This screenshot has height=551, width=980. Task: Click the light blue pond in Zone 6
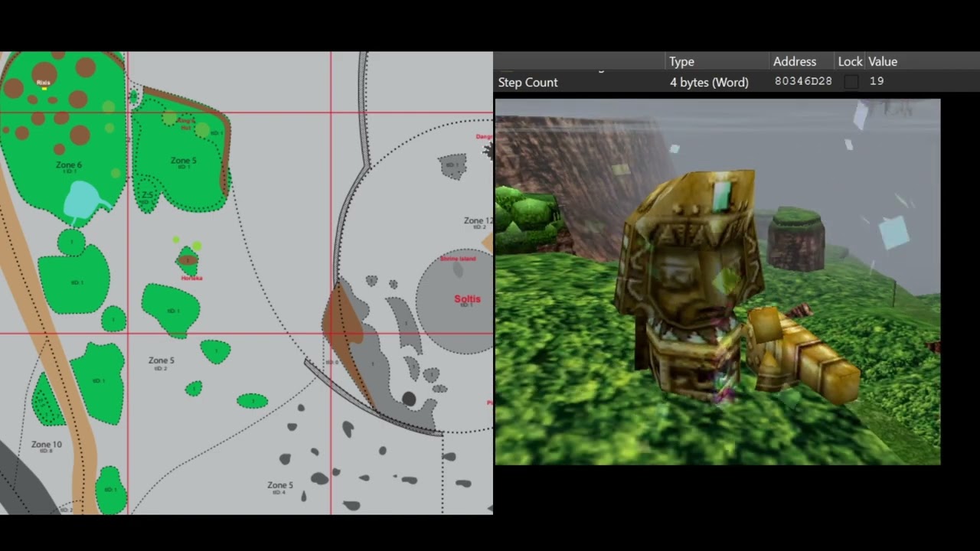(83, 201)
